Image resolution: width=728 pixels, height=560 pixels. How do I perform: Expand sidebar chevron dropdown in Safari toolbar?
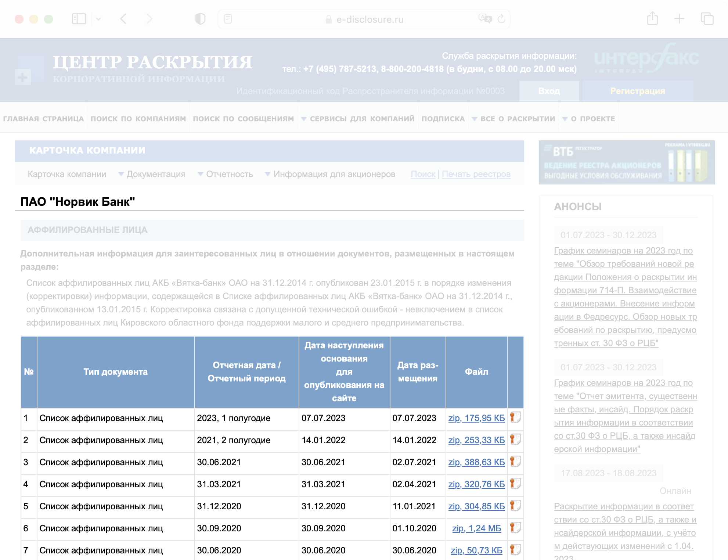98,19
